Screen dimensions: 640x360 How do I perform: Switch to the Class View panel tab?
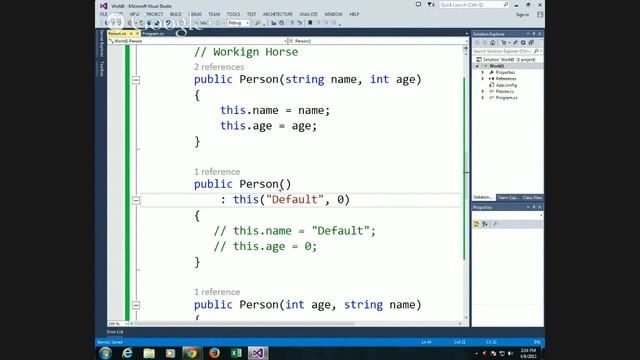click(532, 198)
